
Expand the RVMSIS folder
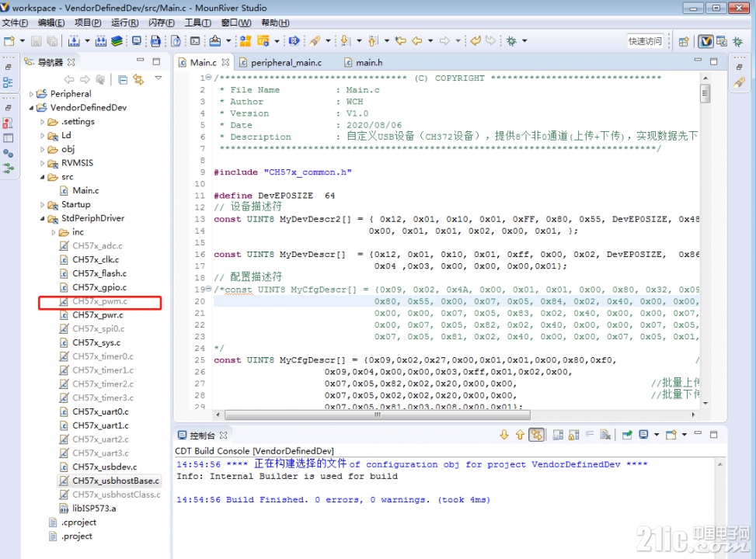click(x=43, y=163)
